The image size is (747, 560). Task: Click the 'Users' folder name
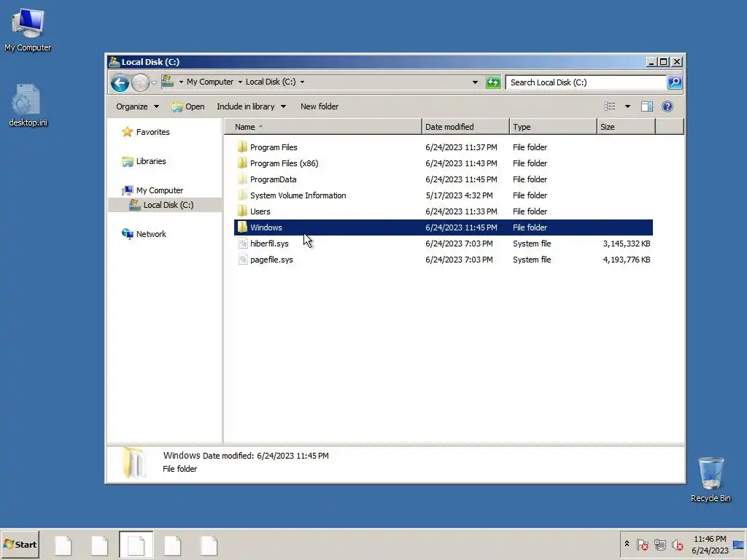click(260, 211)
